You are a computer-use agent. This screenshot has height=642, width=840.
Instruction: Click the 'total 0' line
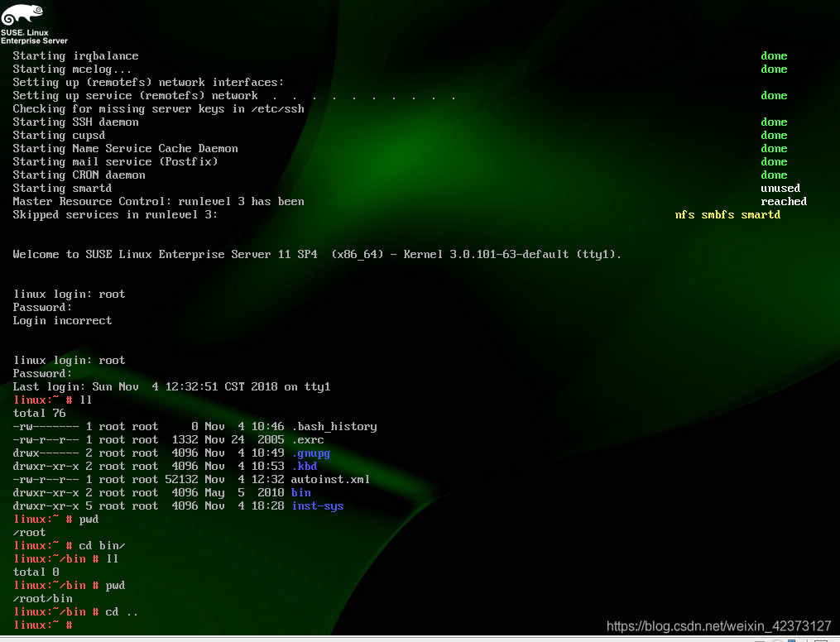point(36,572)
